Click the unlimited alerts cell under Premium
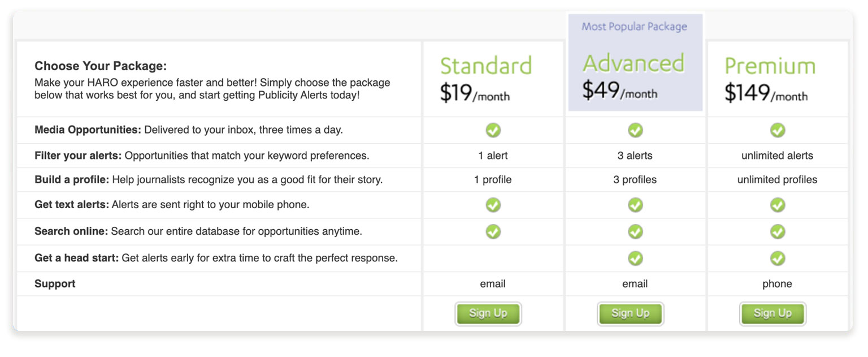This screenshot has height=357, width=868. pyautogui.click(x=777, y=156)
